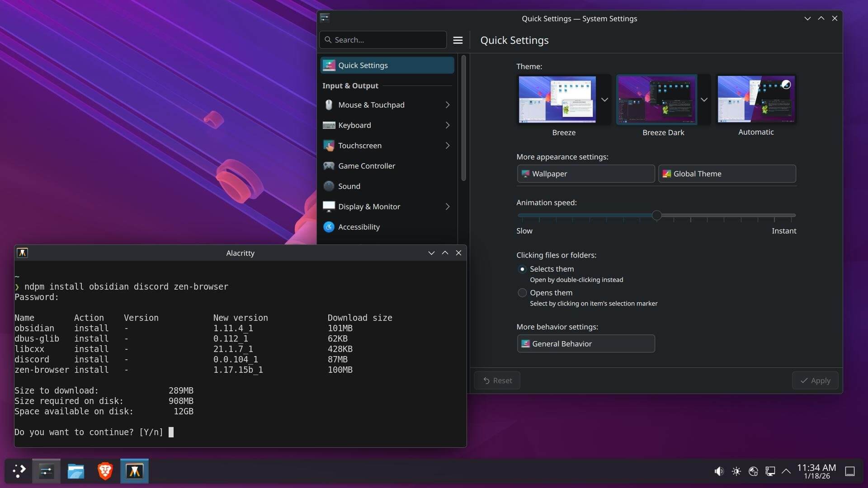This screenshot has width=868, height=488.
Task: Choose the Automatic theme thumbnail
Action: [x=756, y=99]
